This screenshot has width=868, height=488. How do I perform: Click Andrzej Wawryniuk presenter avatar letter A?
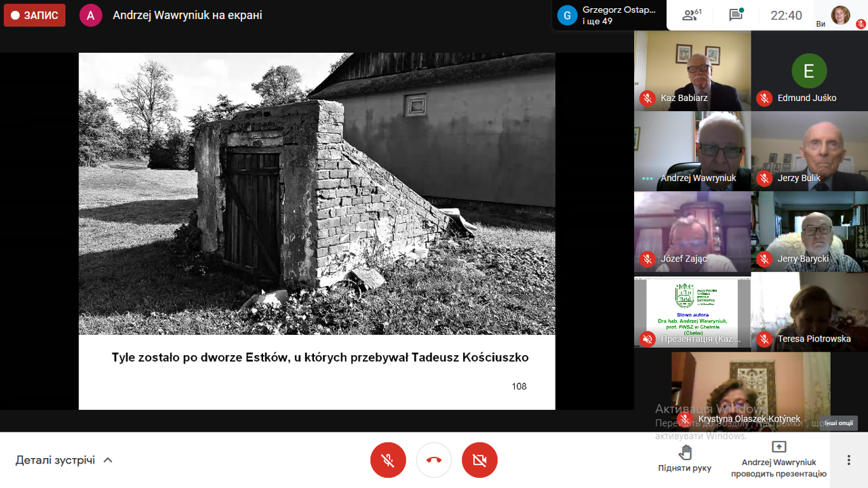(x=91, y=15)
